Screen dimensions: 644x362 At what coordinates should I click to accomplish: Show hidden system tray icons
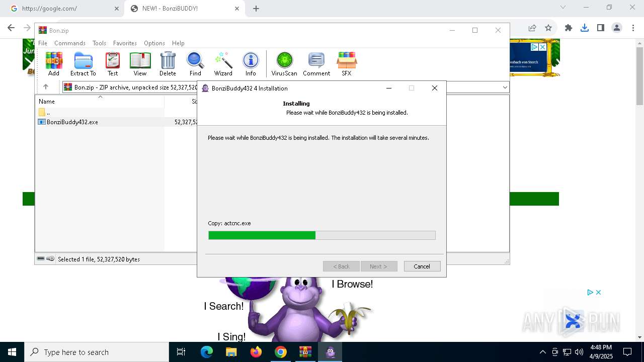[542, 352]
